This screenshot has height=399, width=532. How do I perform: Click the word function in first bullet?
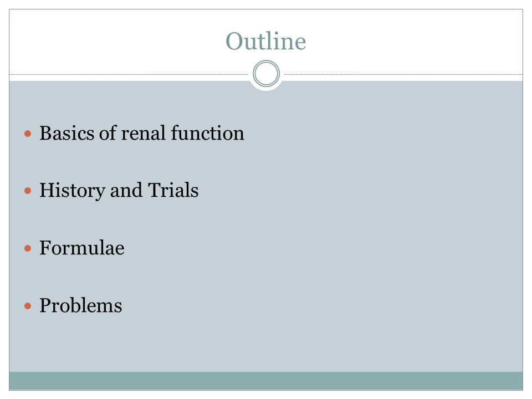[x=208, y=133]
